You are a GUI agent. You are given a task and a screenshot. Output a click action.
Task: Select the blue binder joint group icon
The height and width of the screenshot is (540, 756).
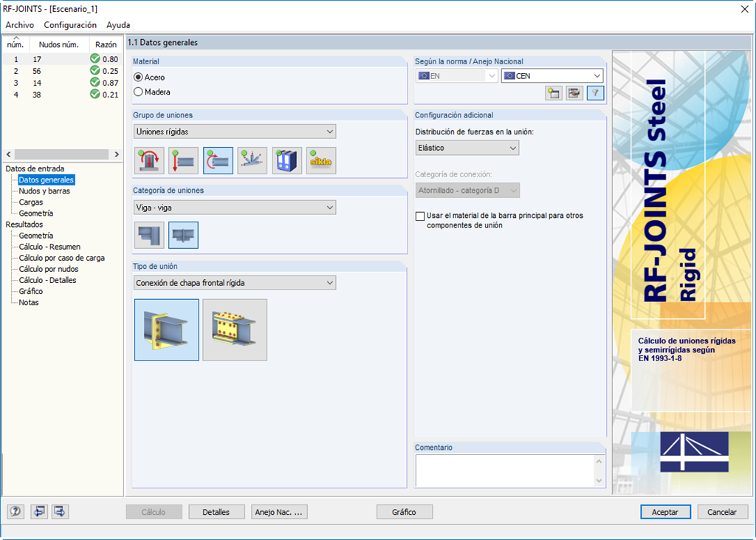[287, 161]
